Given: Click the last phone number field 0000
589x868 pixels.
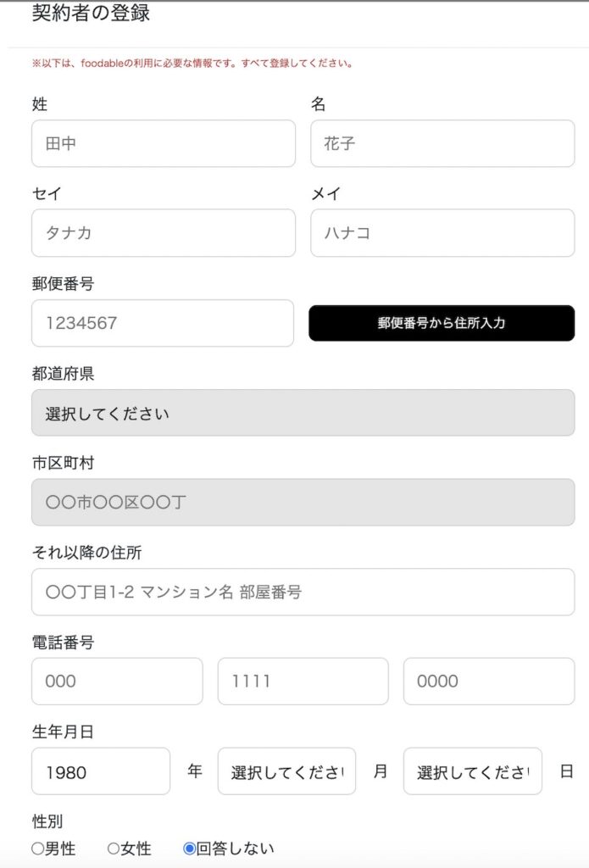Looking at the screenshot, I should 489,682.
